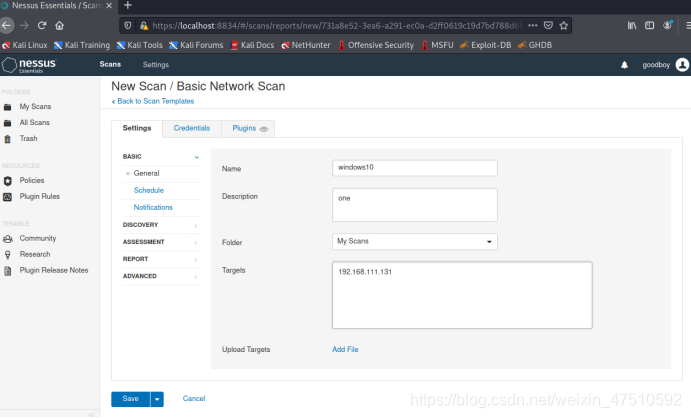691x418 pixels.
Task: Cancel the new scan
Action: [194, 398]
